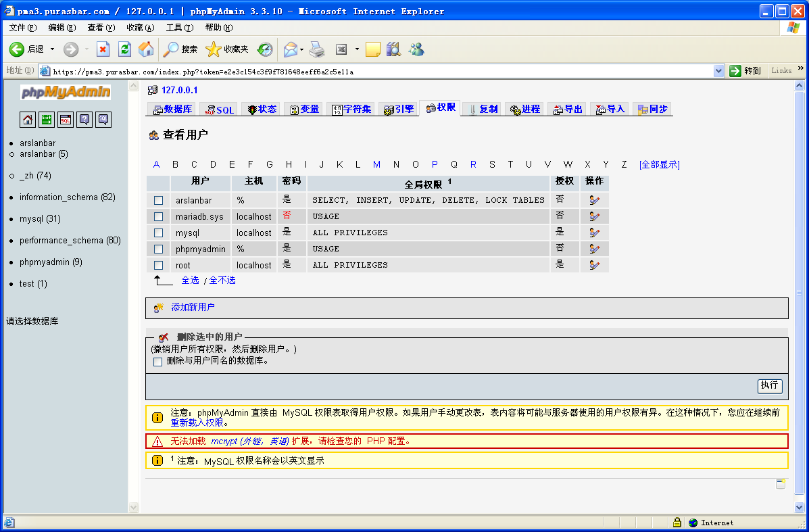Edit privileges icon for user mariadb.sys
Screen dimensions: 809x532
click(594, 216)
